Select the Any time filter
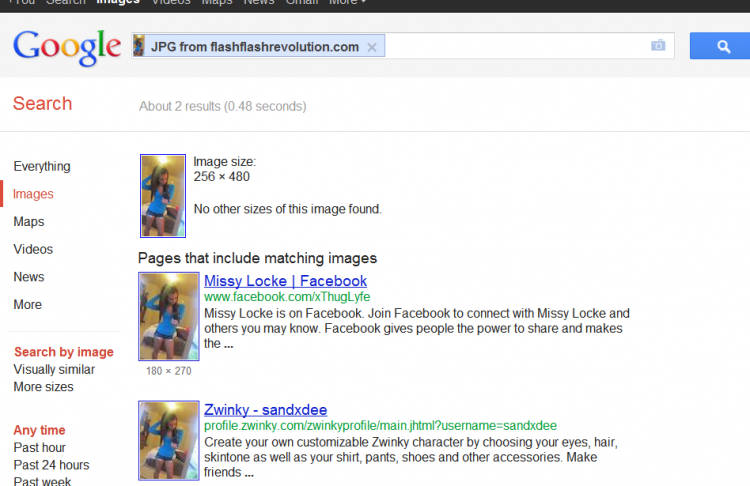Image resolution: width=750 pixels, height=486 pixels. pyautogui.click(x=39, y=430)
